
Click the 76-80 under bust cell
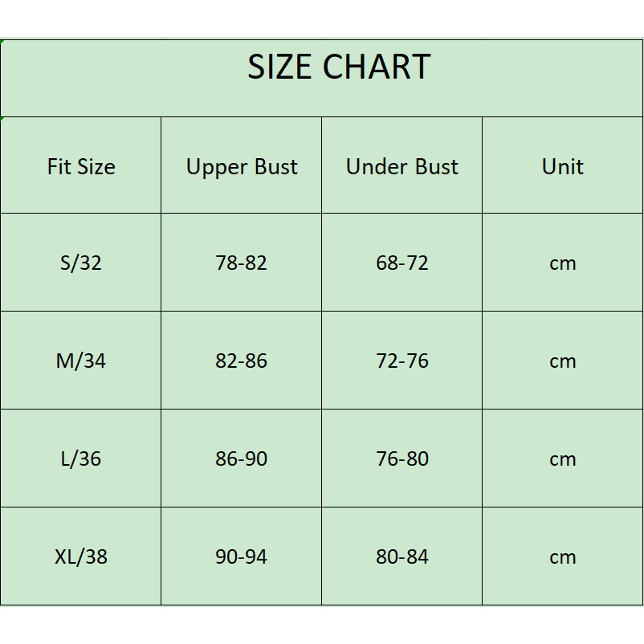[402, 459]
